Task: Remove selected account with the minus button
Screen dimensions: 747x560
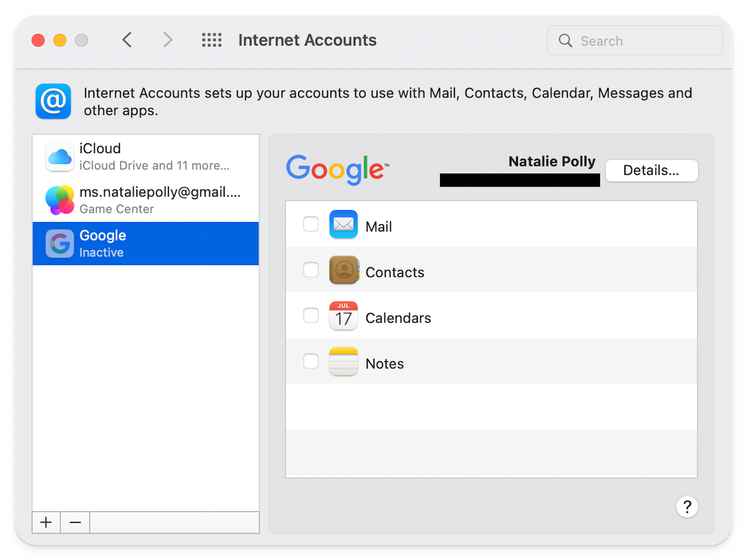Action: click(x=74, y=522)
